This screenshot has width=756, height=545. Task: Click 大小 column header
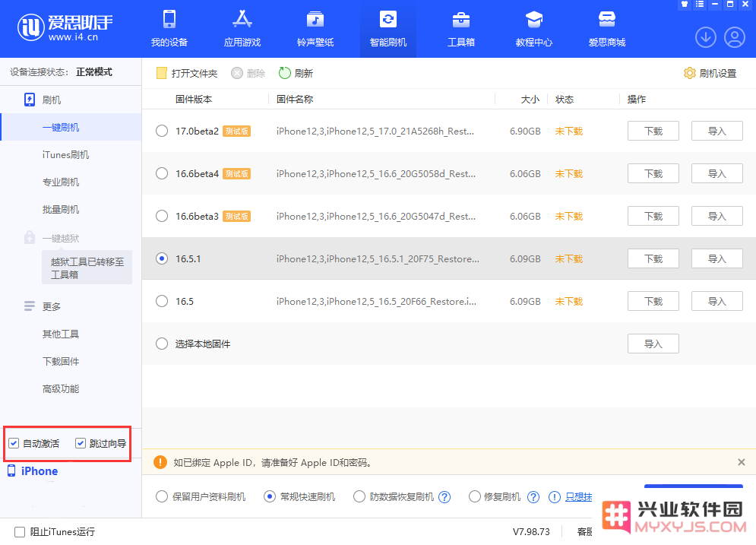(x=530, y=100)
